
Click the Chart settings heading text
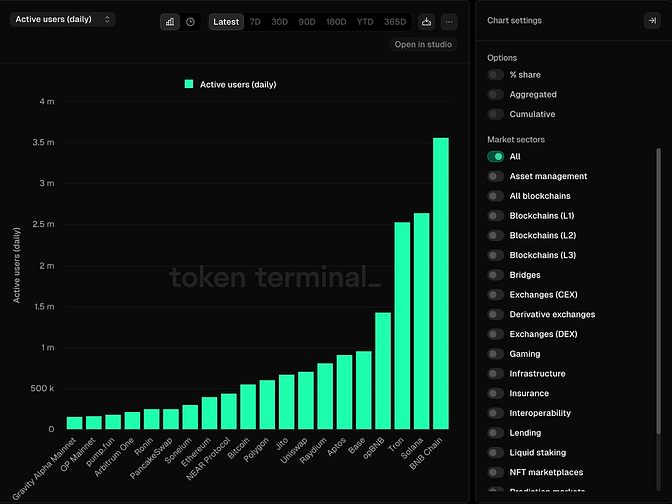(514, 21)
